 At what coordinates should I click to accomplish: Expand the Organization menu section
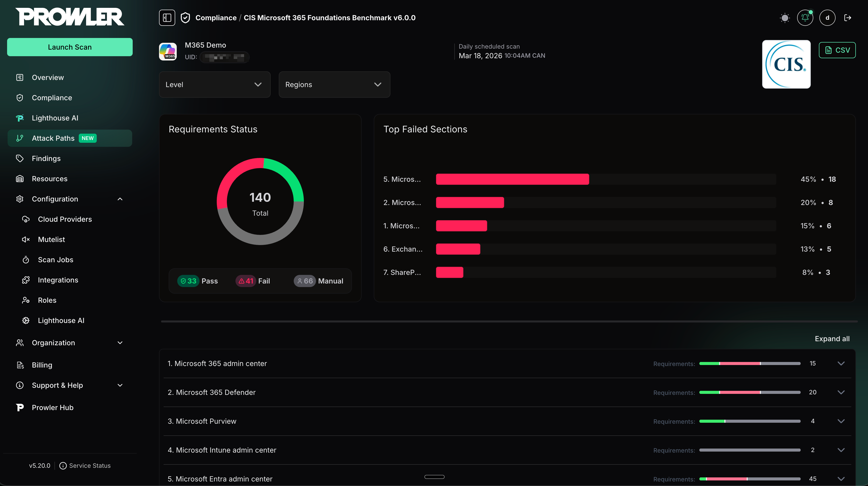120,342
